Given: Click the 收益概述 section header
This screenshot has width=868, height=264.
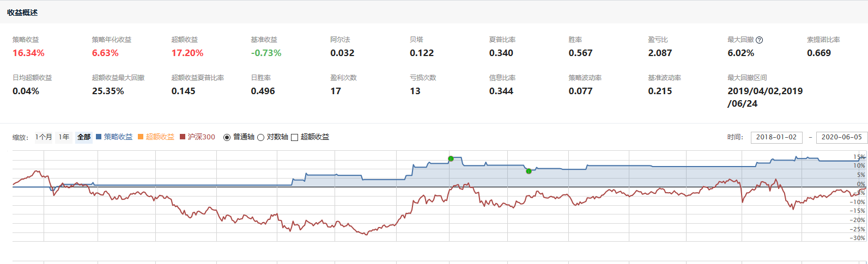Looking at the screenshot, I should 22,13.
